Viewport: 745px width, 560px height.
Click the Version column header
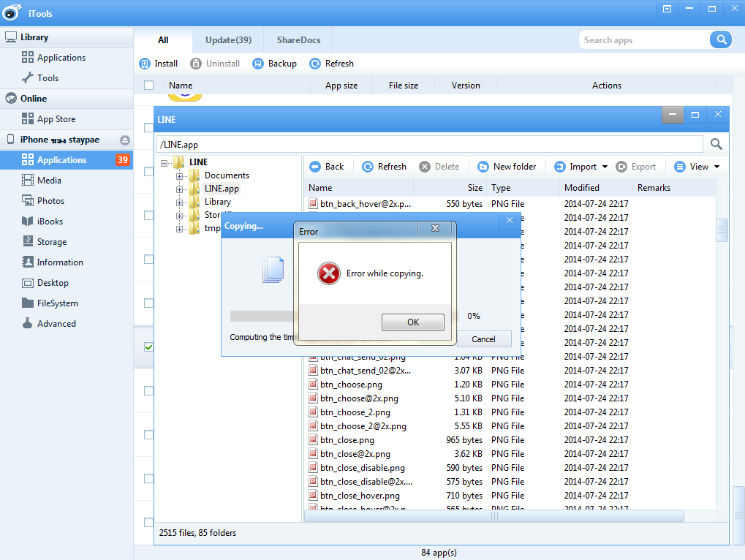tap(466, 86)
